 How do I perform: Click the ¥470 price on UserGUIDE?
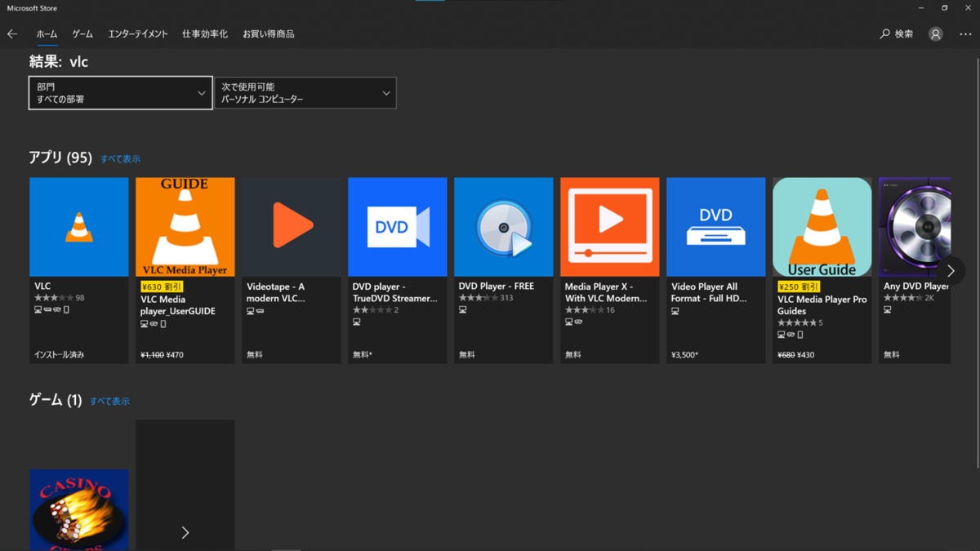point(175,355)
